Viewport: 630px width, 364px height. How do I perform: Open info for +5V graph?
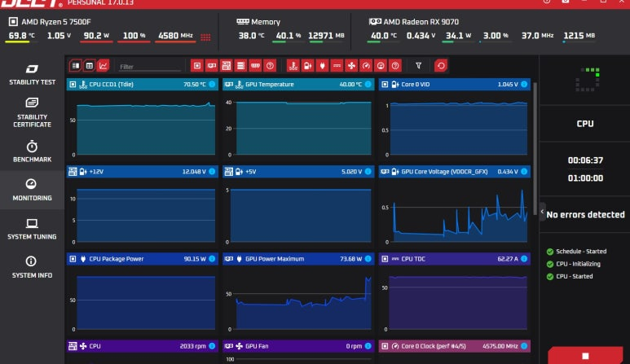pyautogui.click(x=368, y=171)
